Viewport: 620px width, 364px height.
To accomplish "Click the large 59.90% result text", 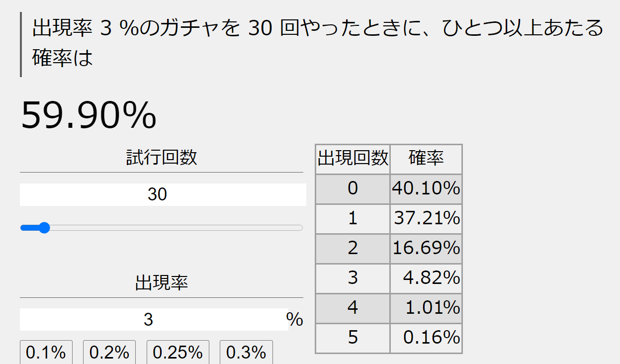I will click(x=89, y=115).
